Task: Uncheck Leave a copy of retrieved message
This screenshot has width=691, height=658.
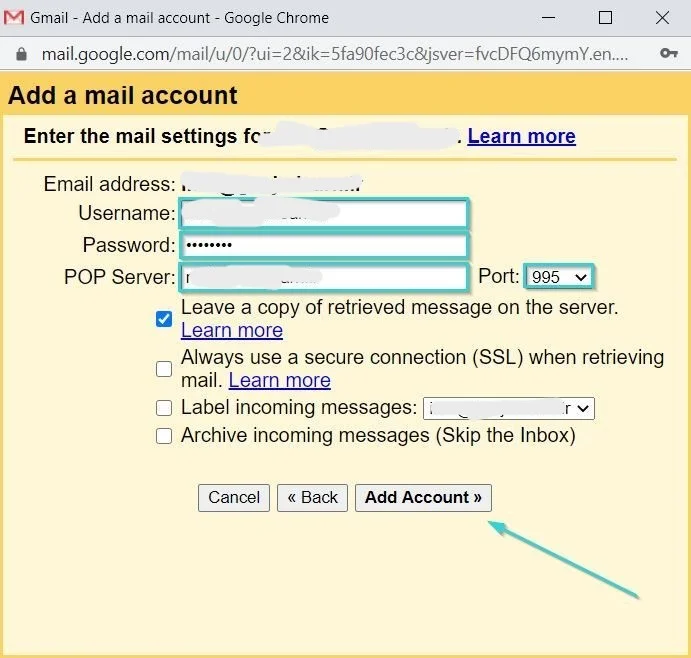Action: [x=164, y=319]
